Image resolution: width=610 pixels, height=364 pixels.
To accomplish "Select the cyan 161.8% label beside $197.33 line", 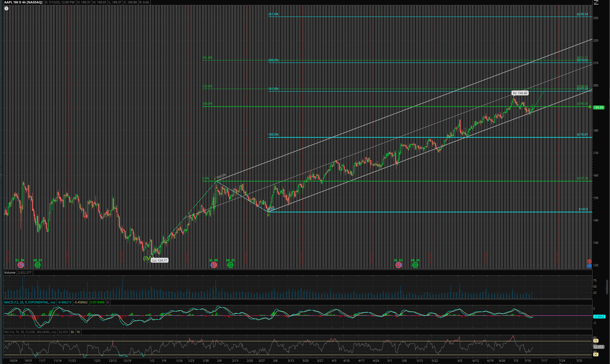I will 273,89.
